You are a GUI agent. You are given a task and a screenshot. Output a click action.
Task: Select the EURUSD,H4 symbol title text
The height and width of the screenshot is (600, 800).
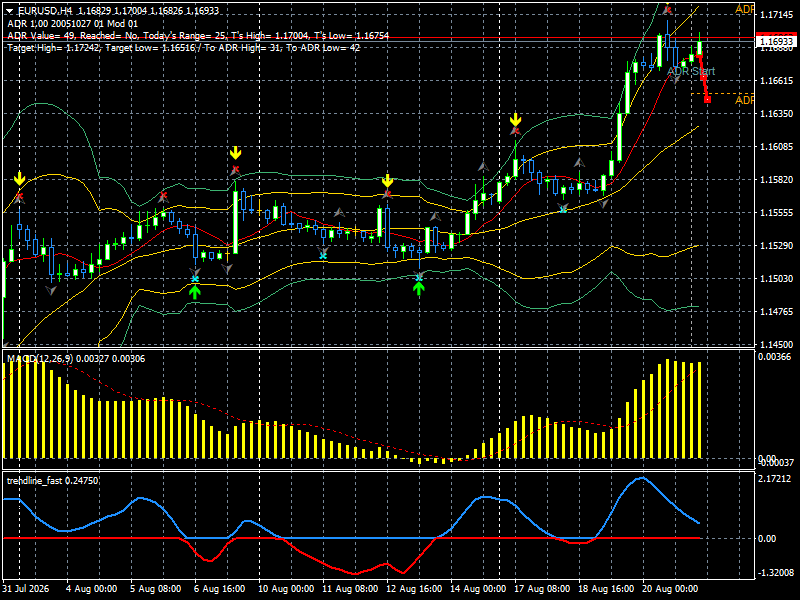click(45, 11)
